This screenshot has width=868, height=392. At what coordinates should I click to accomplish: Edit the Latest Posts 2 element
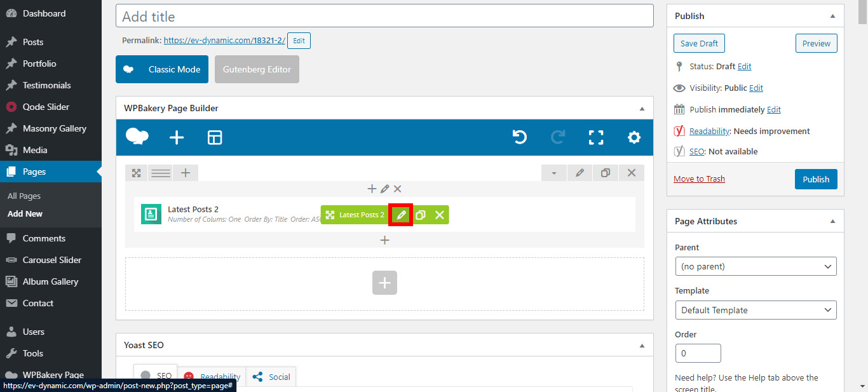tap(401, 215)
